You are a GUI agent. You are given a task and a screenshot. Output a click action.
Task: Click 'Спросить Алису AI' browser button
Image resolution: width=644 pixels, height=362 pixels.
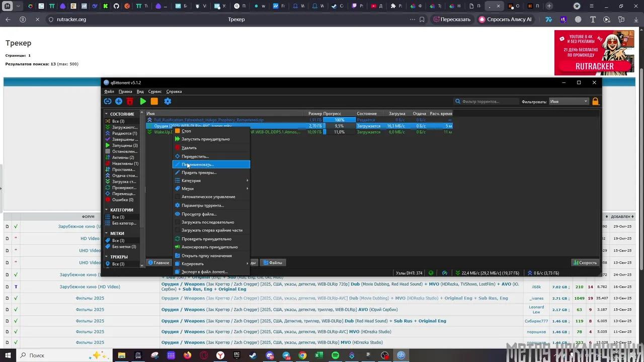[x=505, y=19]
